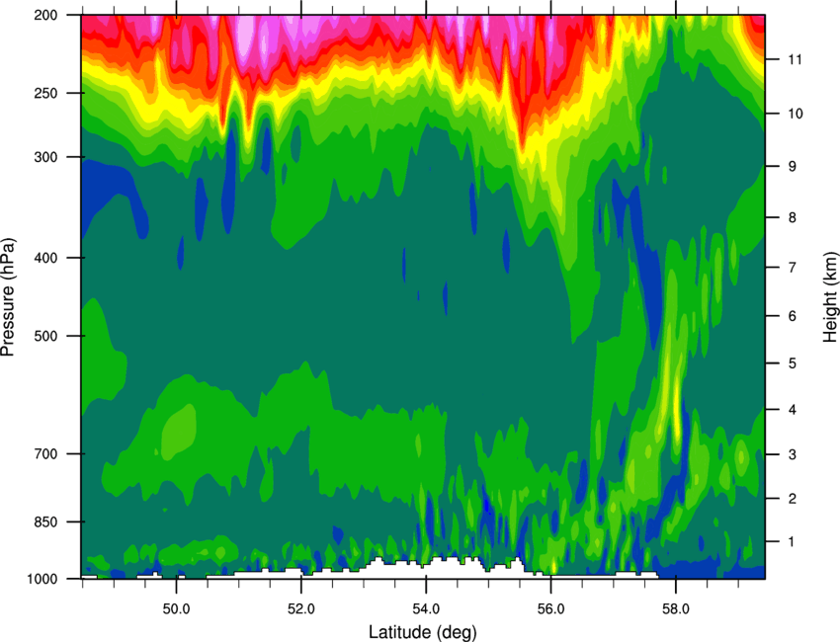Click the 4 km height label
Screen dimensions: 840x642
click(x=792, y=410)
